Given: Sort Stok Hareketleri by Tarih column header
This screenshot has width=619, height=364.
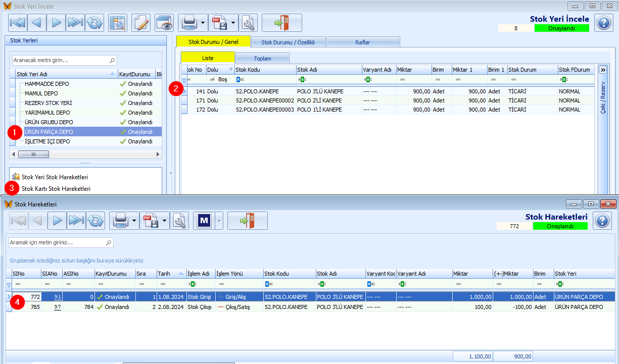Looking at the screenshot, I should 171,274.
